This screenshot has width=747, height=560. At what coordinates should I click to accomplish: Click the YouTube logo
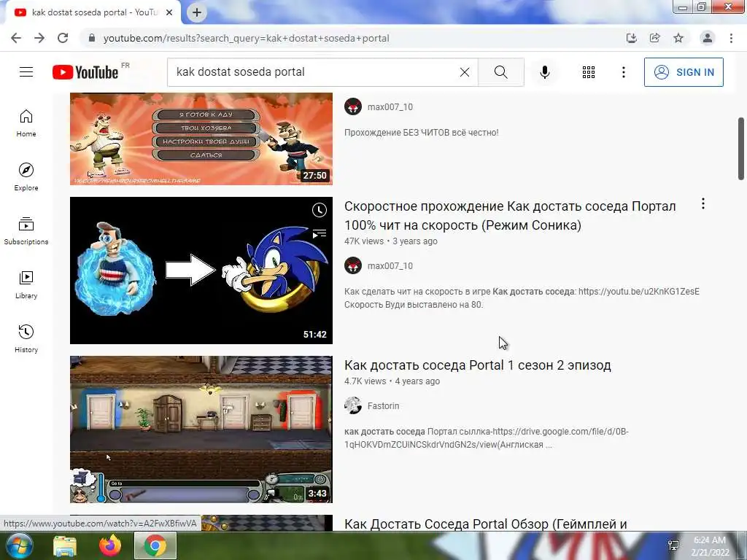[85, 72]
